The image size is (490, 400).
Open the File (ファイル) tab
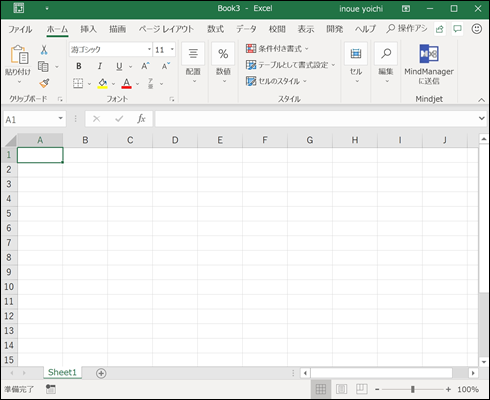pyautogui.click(x=20, y=29)
